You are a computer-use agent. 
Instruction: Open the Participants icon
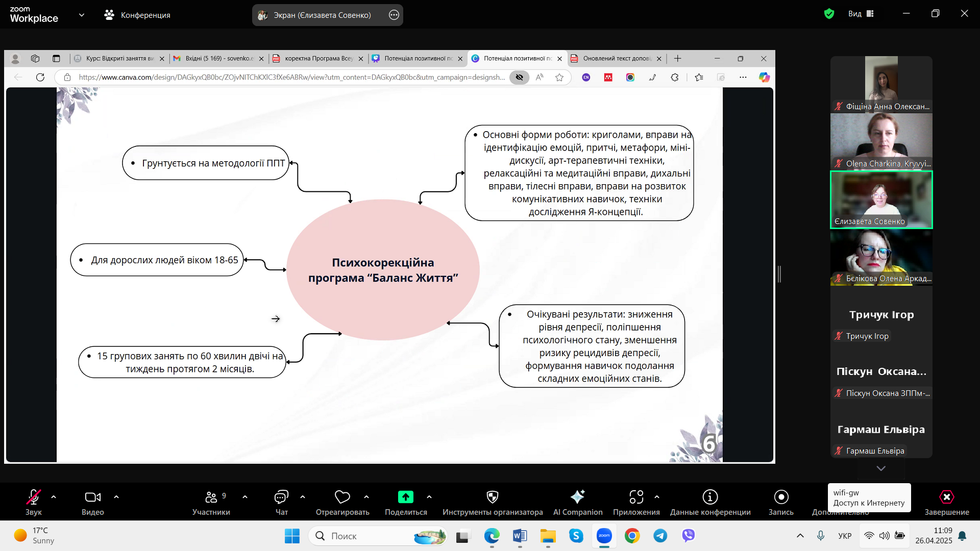coord(211,497)
